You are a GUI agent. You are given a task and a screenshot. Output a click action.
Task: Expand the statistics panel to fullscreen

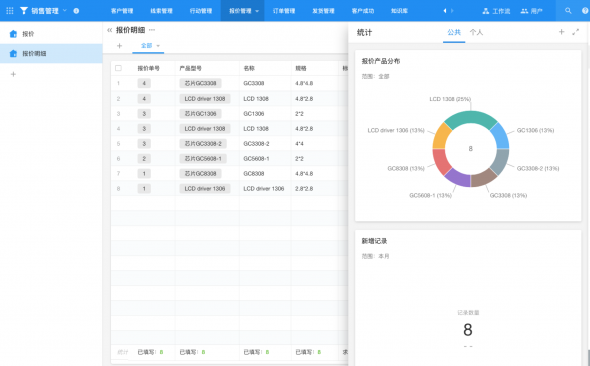pyautogui.click(x=576, y=32)
